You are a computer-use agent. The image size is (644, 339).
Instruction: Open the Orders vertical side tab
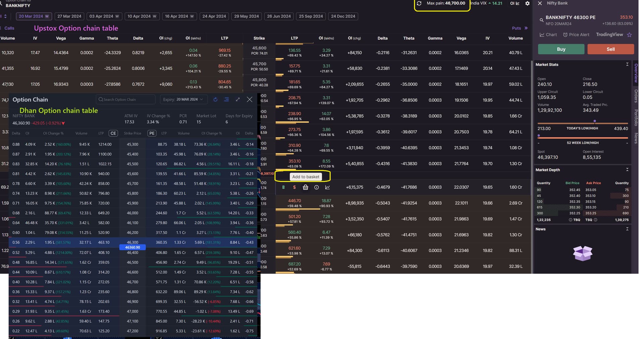(636, 96)
